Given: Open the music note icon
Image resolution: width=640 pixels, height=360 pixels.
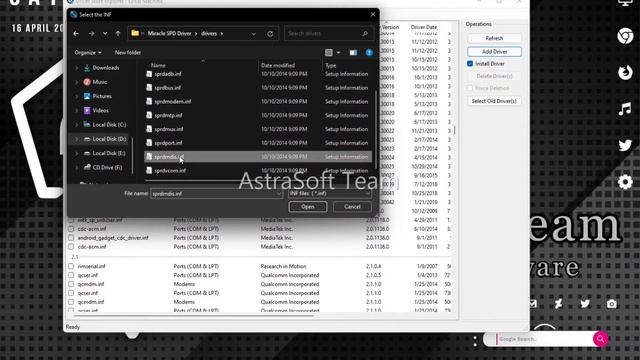Looking at the screenshot, I should click(625, 109).
